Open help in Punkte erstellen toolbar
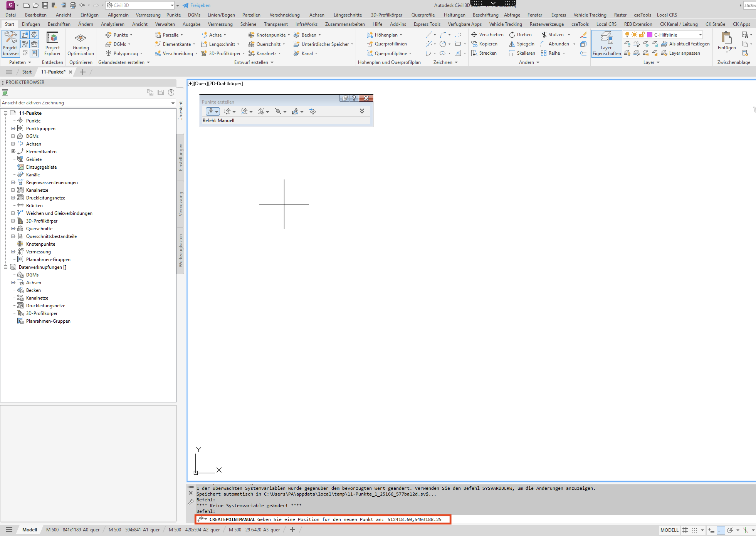Image resolution: width=756 pixels, height=536 pixels. 354,98
